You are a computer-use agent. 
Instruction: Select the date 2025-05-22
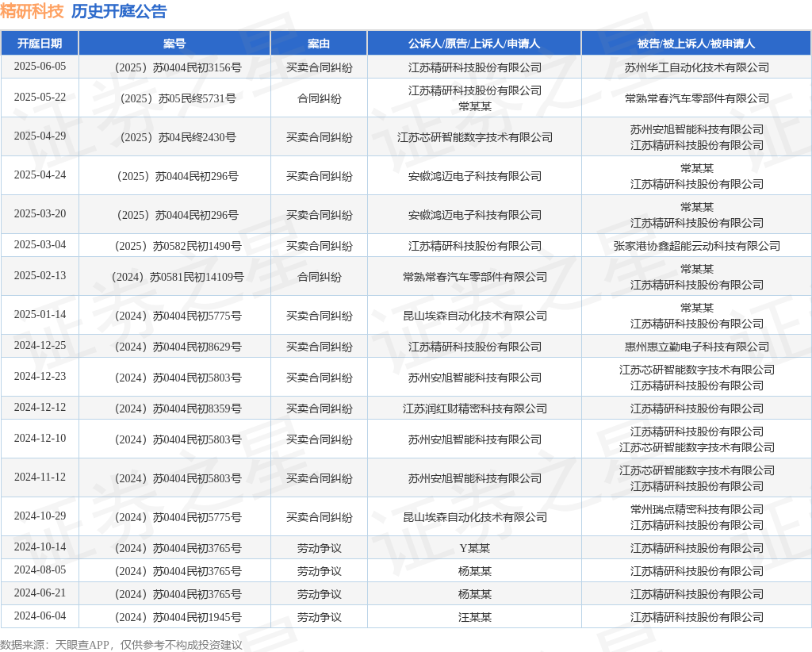(40, 98)
